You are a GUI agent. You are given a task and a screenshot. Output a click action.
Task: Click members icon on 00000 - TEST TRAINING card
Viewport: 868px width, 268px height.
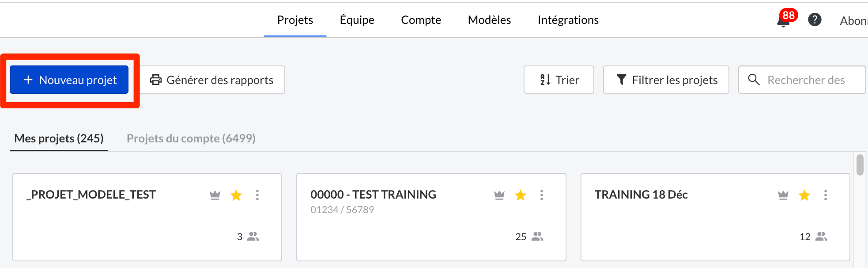[x=537, y=237]
